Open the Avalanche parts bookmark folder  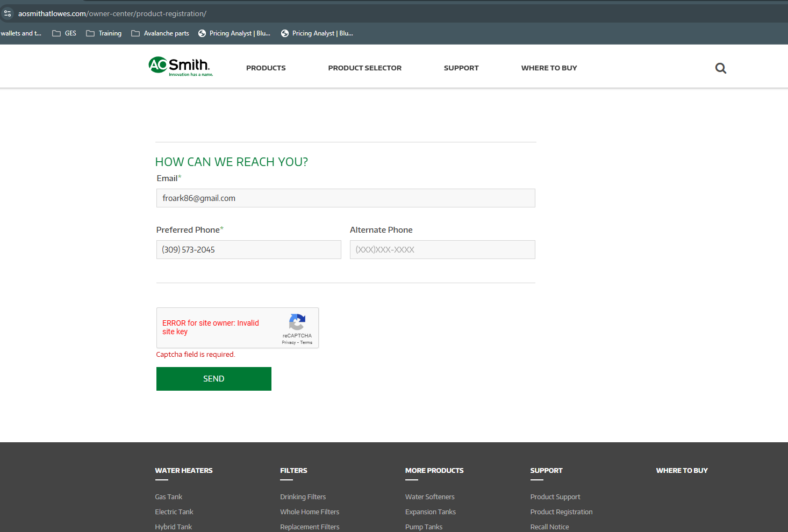(x=160, y=33)
